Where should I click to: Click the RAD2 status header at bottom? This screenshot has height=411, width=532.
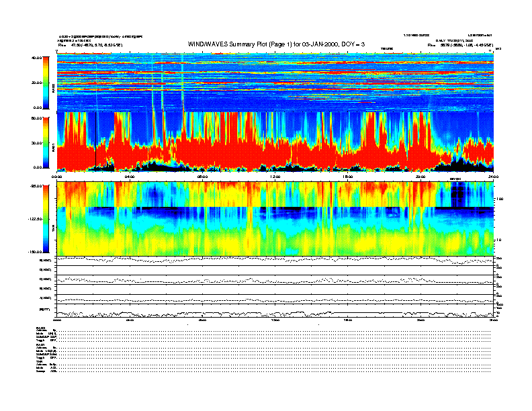(41, 328)
